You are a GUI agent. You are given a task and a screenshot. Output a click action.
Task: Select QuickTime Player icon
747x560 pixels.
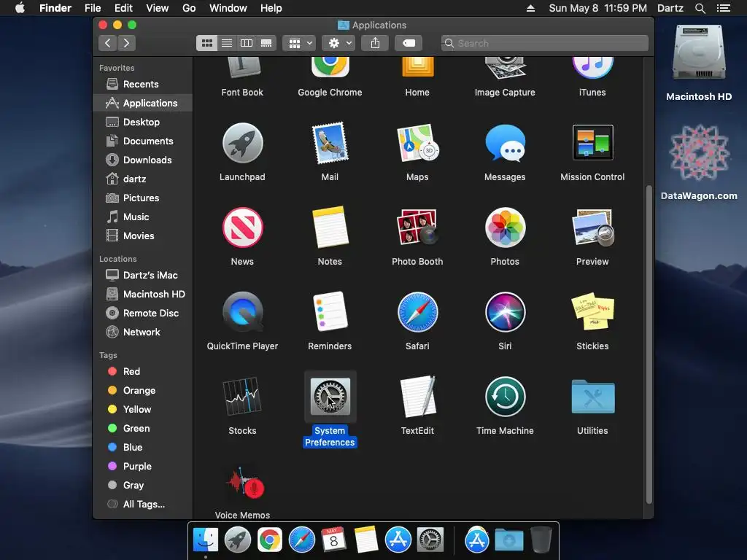(242, 312)
